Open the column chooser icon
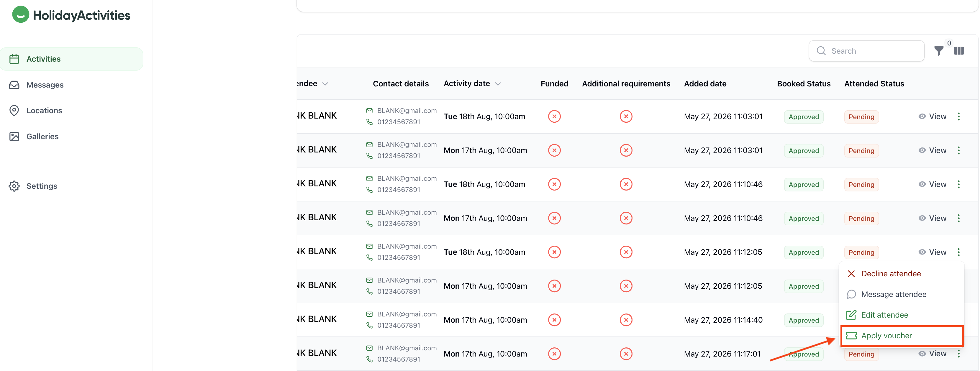Screen dimensions: 980x371 point(959,51)
